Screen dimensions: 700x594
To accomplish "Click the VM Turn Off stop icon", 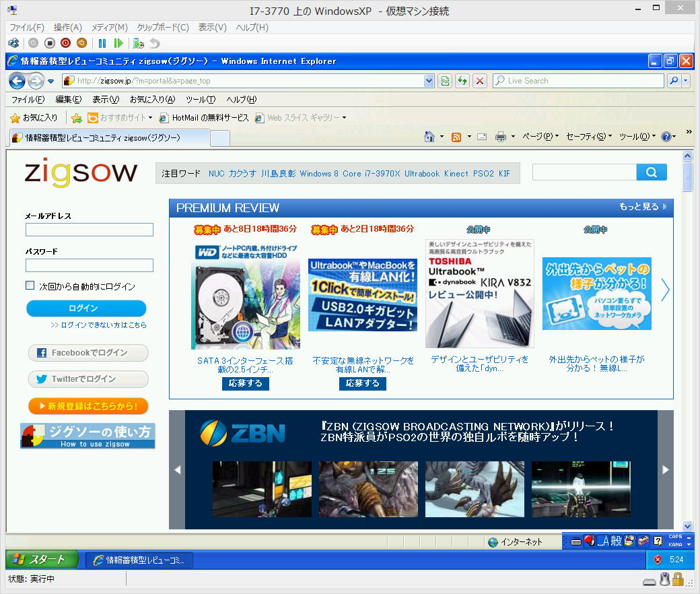I will click(x=50, y=43).
